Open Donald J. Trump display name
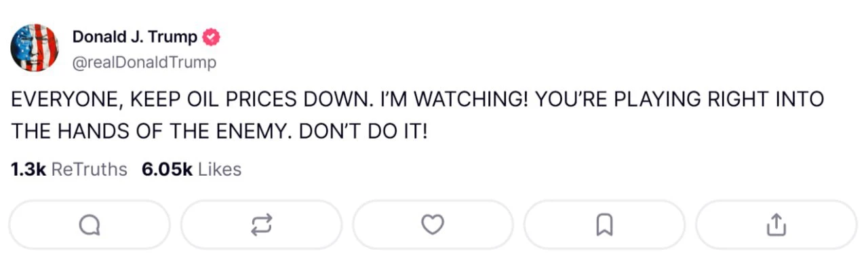The image size is (868, 279). click(x=135, y=37)
